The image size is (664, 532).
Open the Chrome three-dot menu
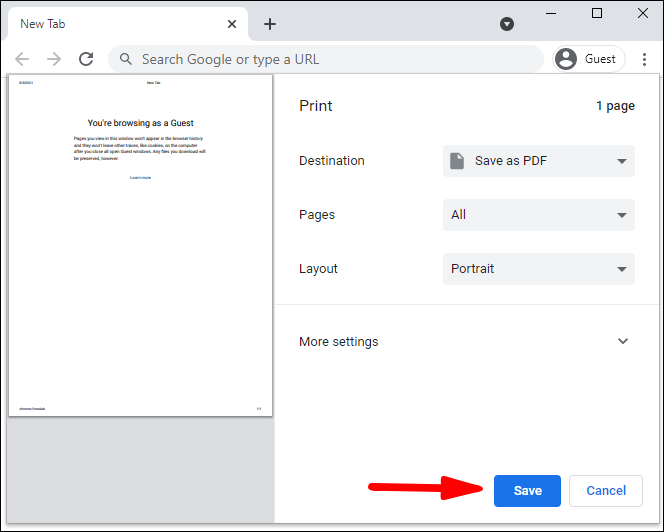point(644,59)
